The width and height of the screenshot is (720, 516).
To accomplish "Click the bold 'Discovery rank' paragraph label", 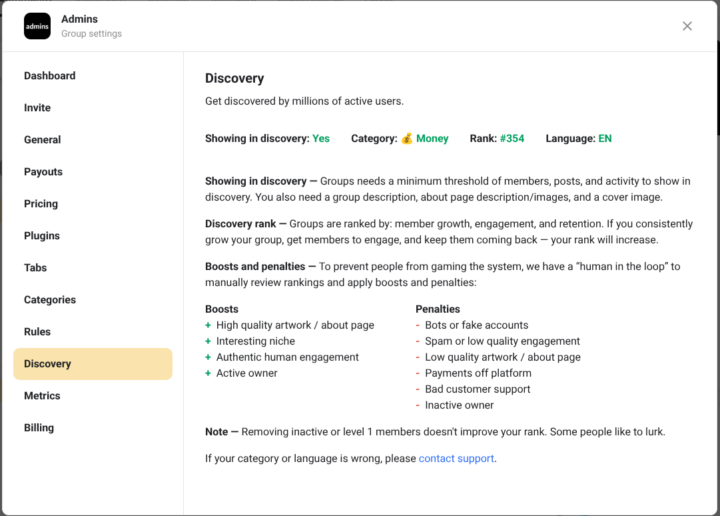I will click(240, 224).
